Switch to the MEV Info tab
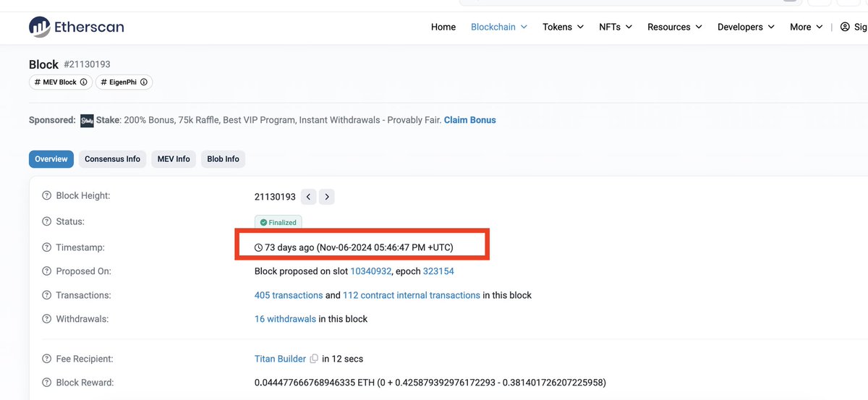This screenshot has height=400, width=868. (174, 159)
